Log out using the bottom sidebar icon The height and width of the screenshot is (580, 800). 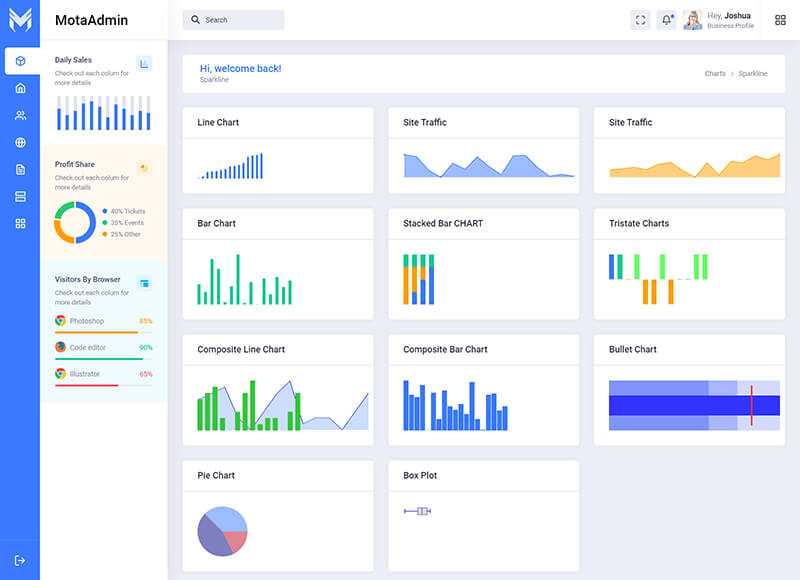pos(20,560)
